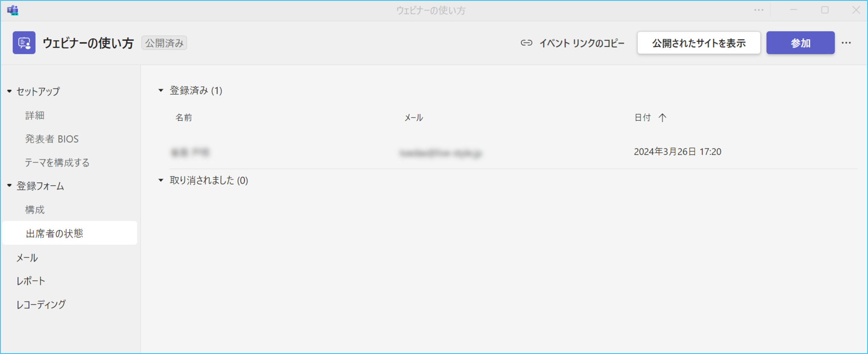Collapse the セットアップ section

tap(9, 91)
